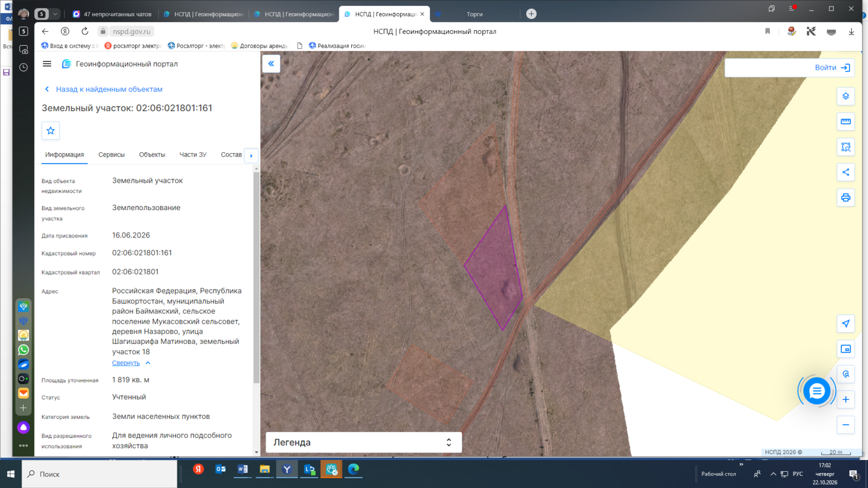
Task: Open the 47 непрочитанных чатов tab
Action: [x=112, y=14]
